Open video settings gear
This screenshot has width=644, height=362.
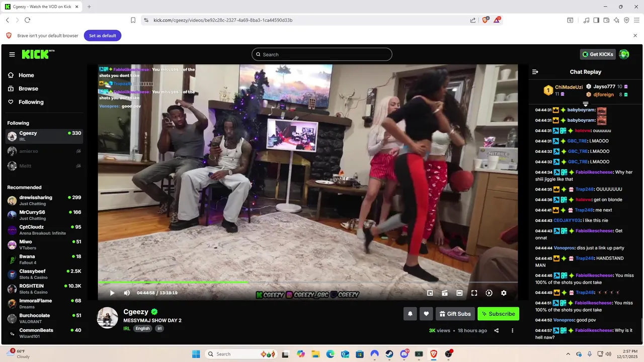point(504,293)
